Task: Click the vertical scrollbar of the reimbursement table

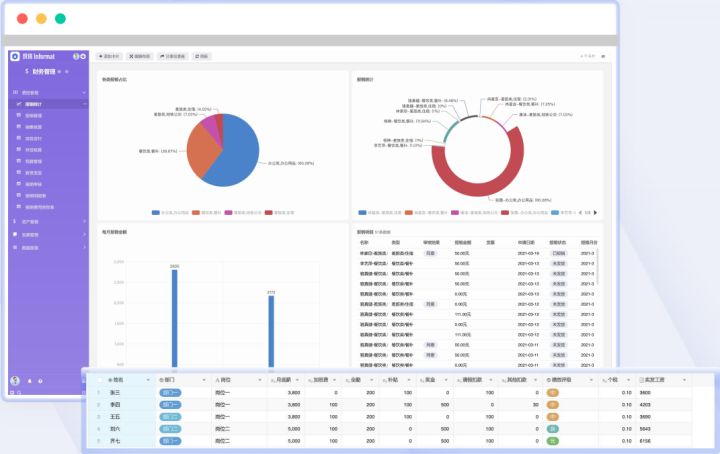Action: click(x=597, y=267)
